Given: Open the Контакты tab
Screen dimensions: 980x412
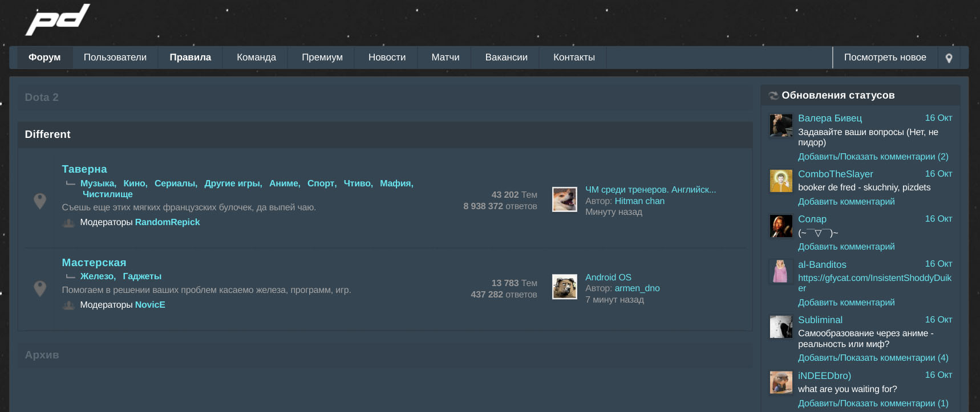Looking at the screenshot, I should click(574, 58).
